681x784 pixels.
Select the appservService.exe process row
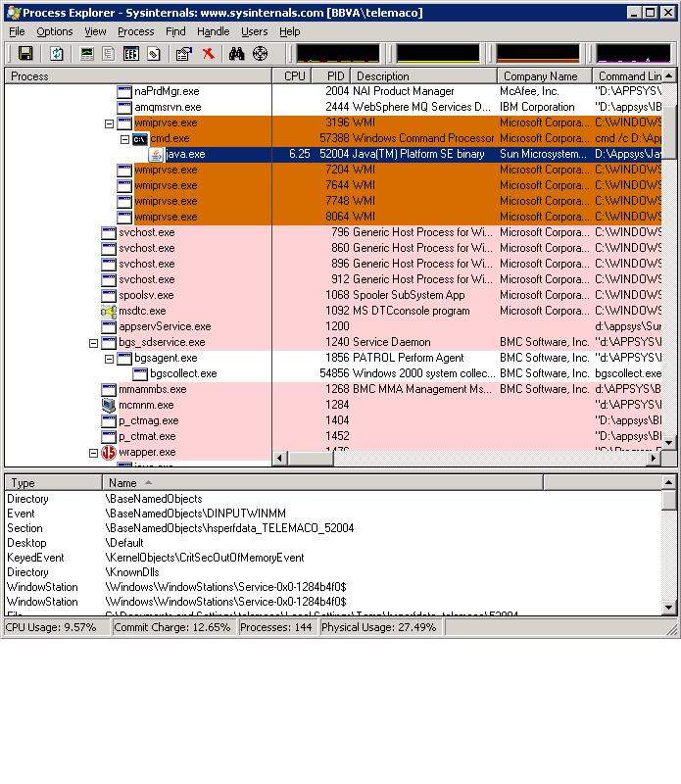pyautogui.click(x=333, y=327)
